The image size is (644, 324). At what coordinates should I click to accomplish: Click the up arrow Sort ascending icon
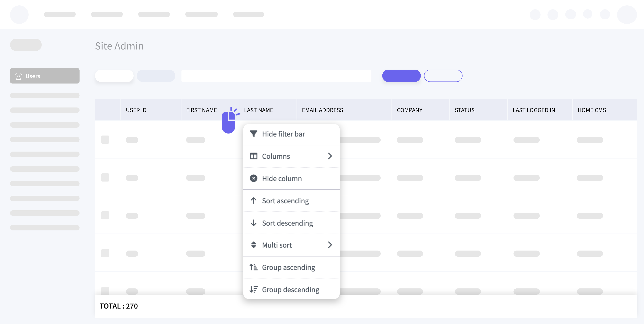pyautogui.click(x=253, y=200)
